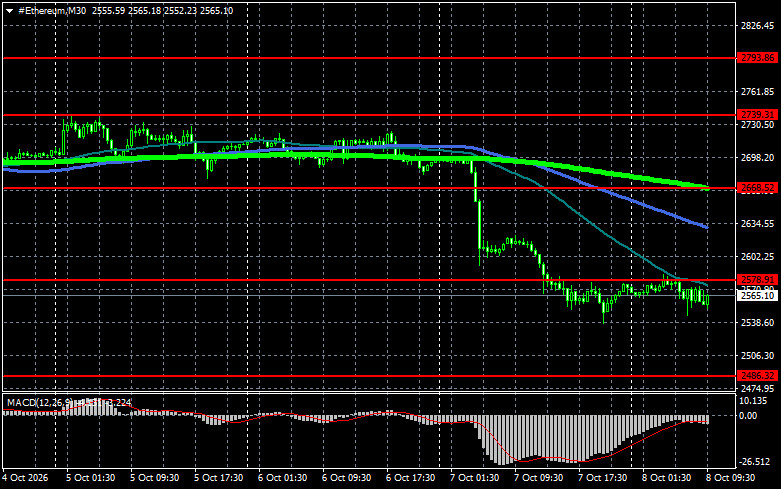Image resolution: width=781 pixels, height=489 pixels.
Task: Click the 6 Oct 17:30 time label
Action: pyautogui.click(x=410, y=478)
